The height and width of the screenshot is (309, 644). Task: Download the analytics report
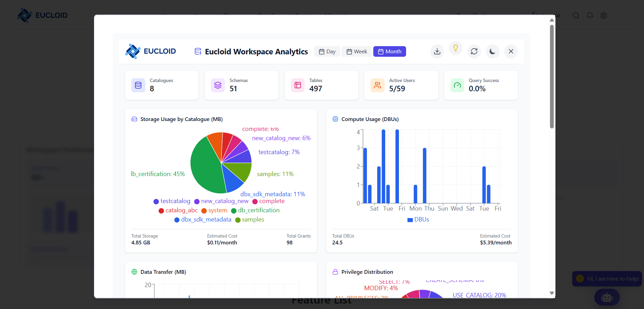437,51
